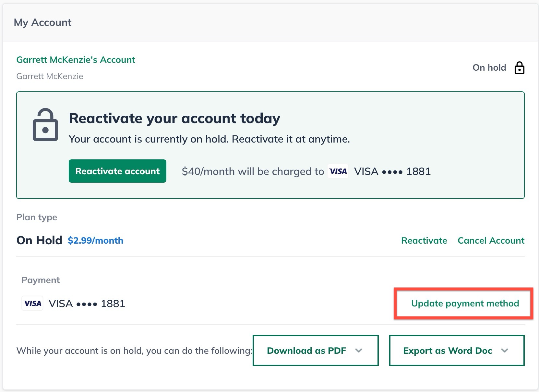Click the On Hold plan type label
The width and height of the screenshot is (539, 392).
click(39, 240)
